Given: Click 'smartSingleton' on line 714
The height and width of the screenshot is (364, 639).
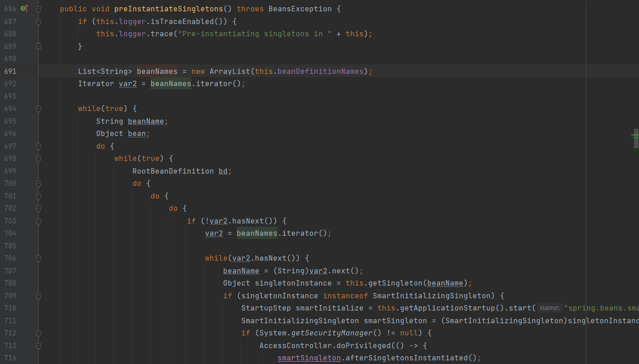Looking at the screenshot, I should [x=309, y=358].
